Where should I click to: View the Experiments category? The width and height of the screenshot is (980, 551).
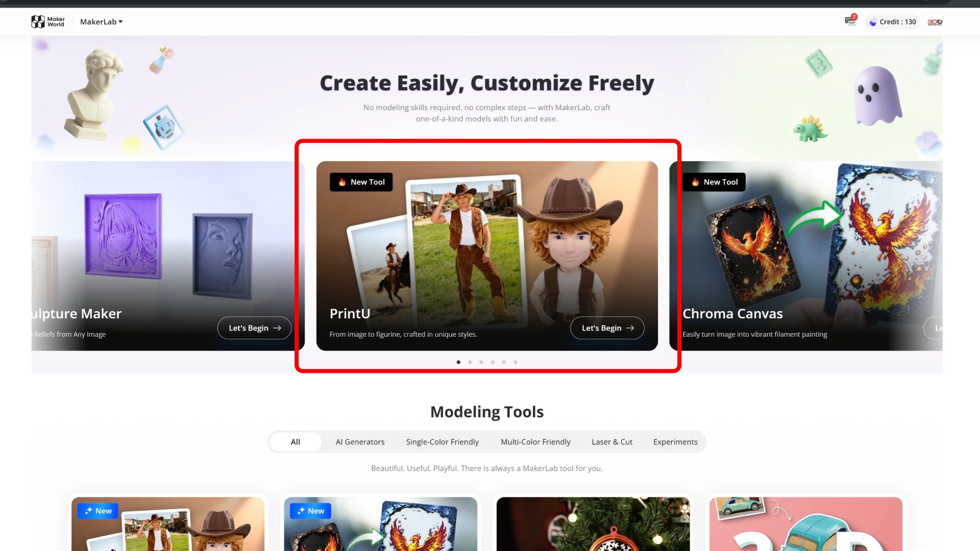pyautogui.click(x=675, y=442)
